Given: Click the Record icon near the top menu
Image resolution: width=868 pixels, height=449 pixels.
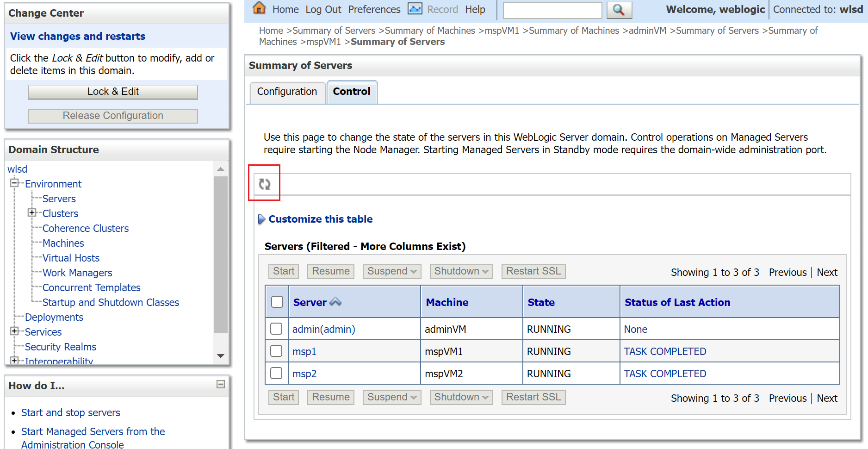Looking at the screenshot, I should coord(415,8).
